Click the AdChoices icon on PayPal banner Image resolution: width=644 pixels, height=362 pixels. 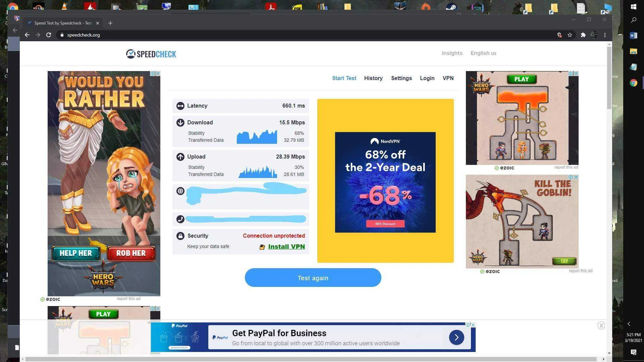tap(468, 325)
